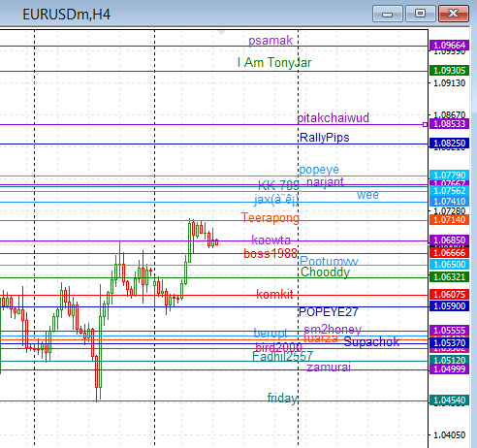
Task: Click the 1.05555 price tag
Action: point(449,331)
